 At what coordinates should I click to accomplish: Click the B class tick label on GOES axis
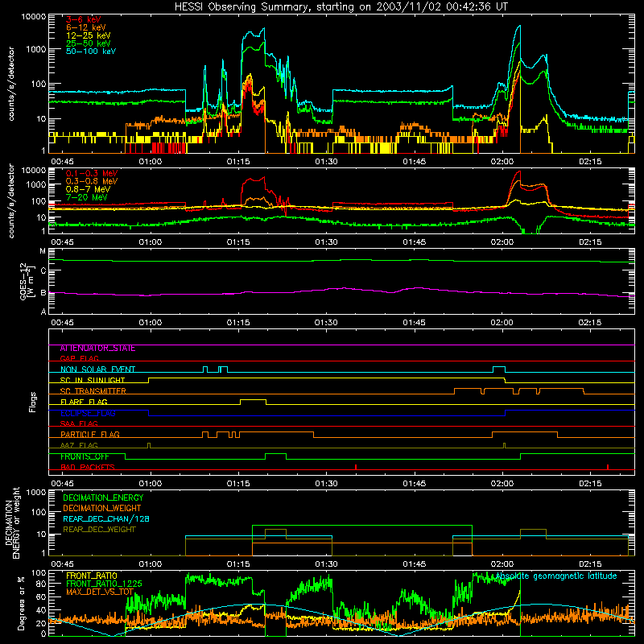43,293
